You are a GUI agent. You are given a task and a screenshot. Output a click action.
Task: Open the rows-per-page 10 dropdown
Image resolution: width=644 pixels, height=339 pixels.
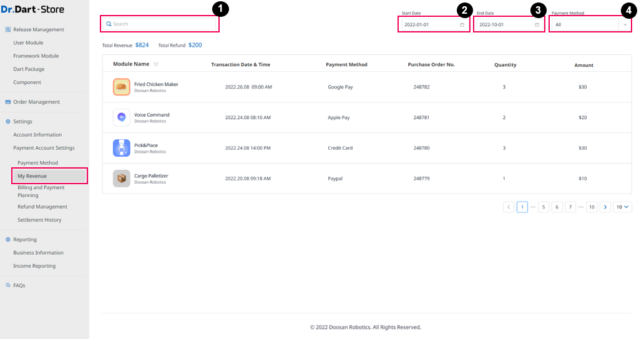pyautogui.click(x=622, y=207)
